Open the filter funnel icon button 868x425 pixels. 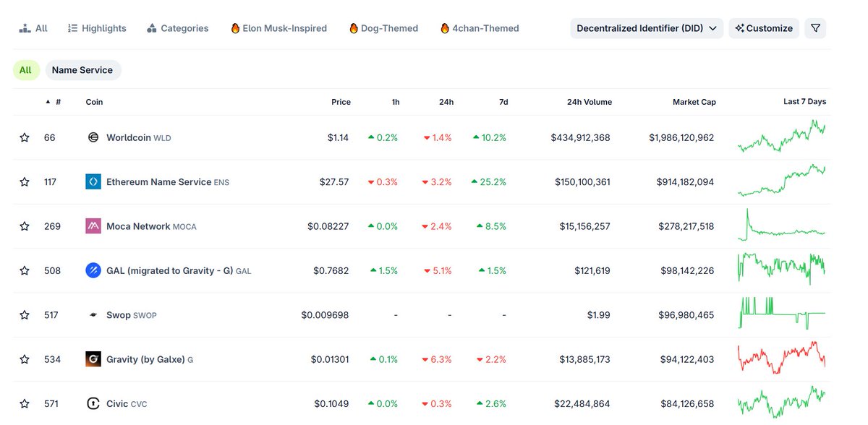click(815, 28)
